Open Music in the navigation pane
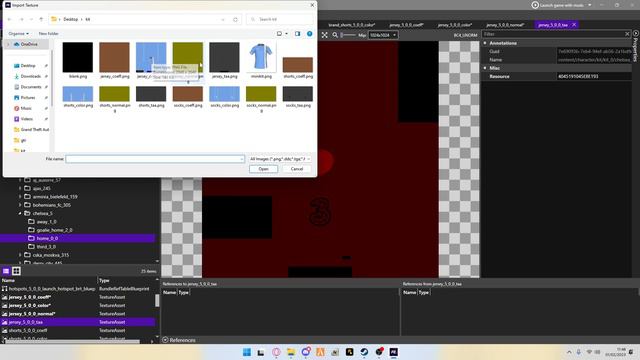The width and height of the screenshot is (640, 360). tap(25, 108)
